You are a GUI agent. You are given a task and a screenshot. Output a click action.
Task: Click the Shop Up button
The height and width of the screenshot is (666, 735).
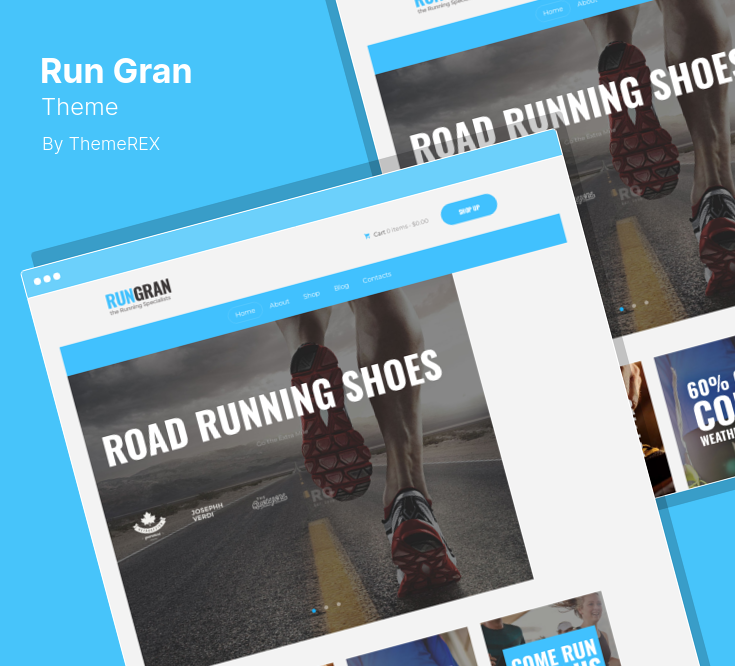(x=469, y=209)
